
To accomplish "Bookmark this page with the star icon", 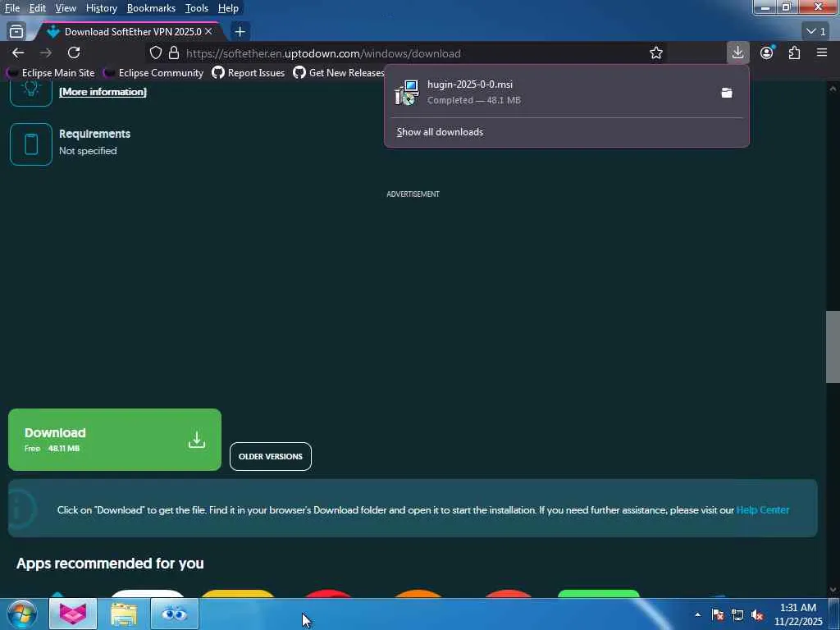I will (655, 52).
